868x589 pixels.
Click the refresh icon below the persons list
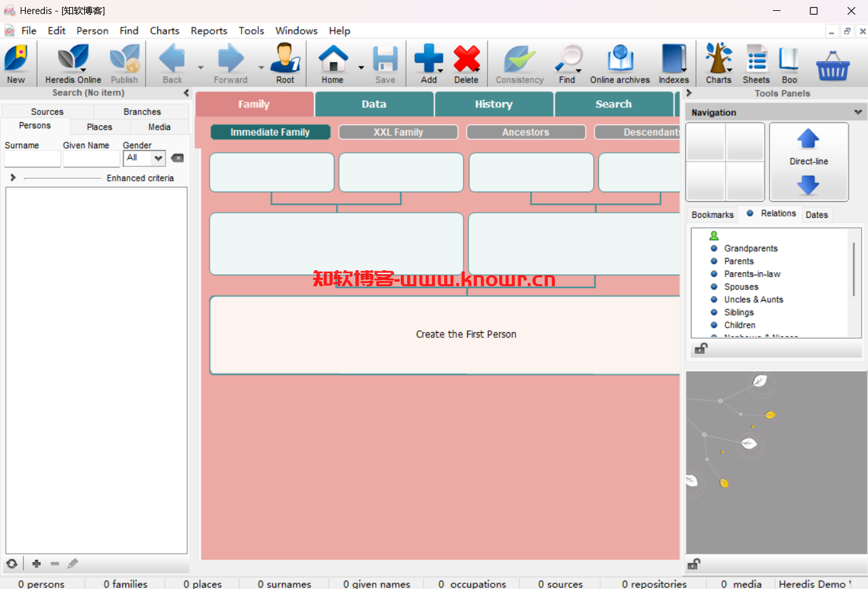(x=12, y=563)
